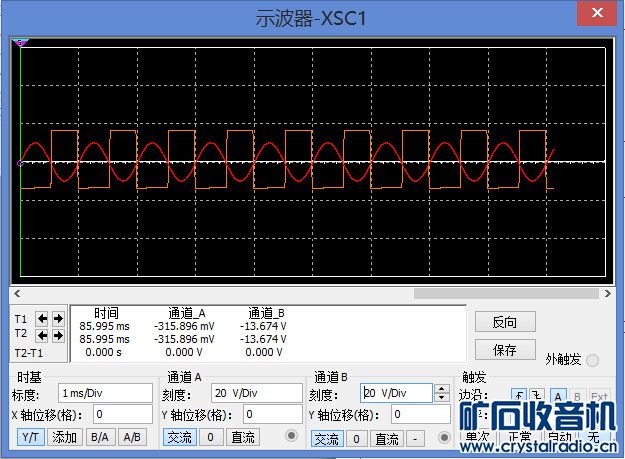Set channel B coupling to 0
Screen dimensions: 625x459
(357, 439)
